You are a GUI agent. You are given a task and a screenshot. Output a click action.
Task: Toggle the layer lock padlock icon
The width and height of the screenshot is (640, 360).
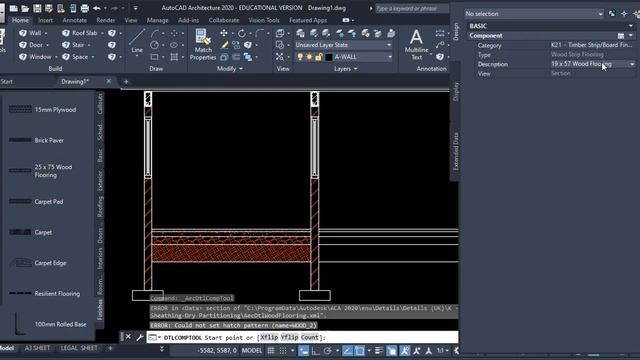tap(319, 57)
